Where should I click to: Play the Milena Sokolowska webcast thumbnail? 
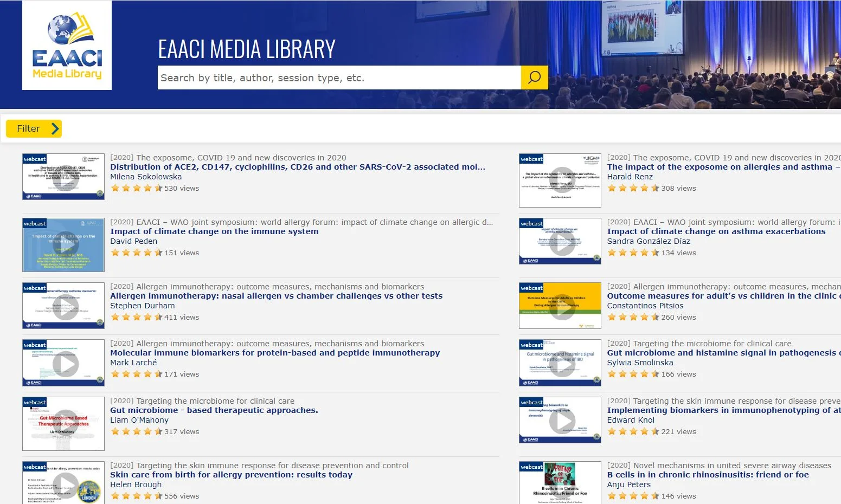pos(63,177)
